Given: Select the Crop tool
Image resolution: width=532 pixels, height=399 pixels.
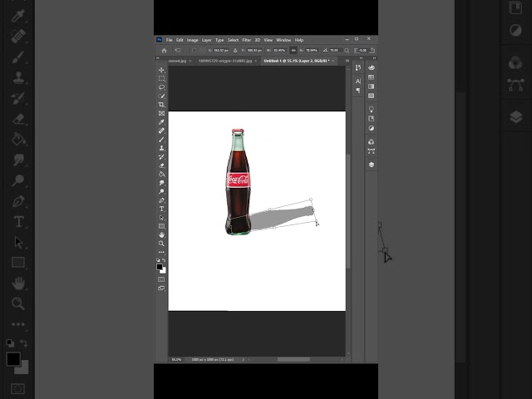Looking at the screenshot, I should click(x=161, y=105).
